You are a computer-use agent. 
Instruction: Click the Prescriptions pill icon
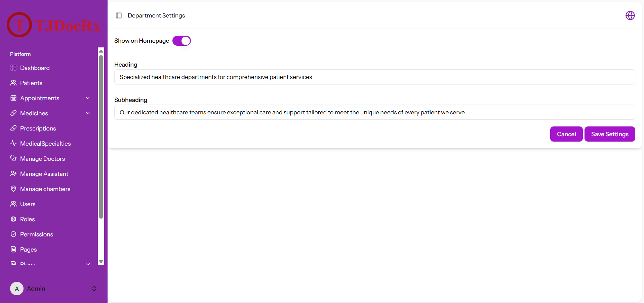13,128
